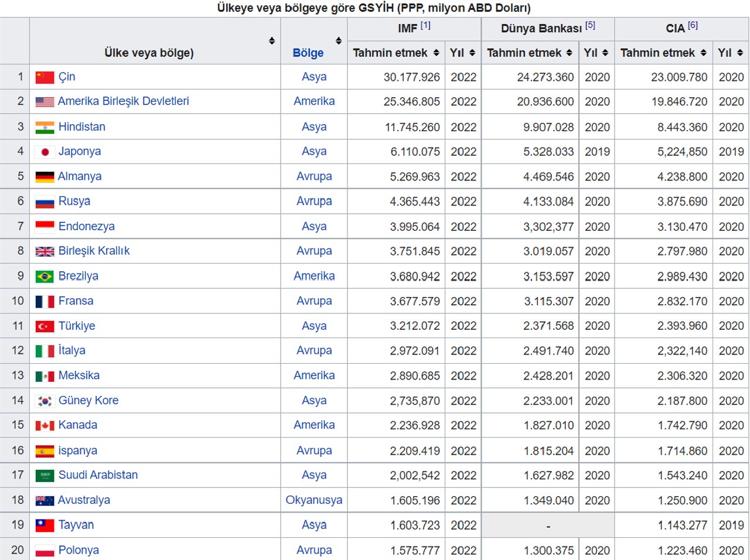Open the Çin country link
The height and width of the screenshot is (560, 750).
67,77
